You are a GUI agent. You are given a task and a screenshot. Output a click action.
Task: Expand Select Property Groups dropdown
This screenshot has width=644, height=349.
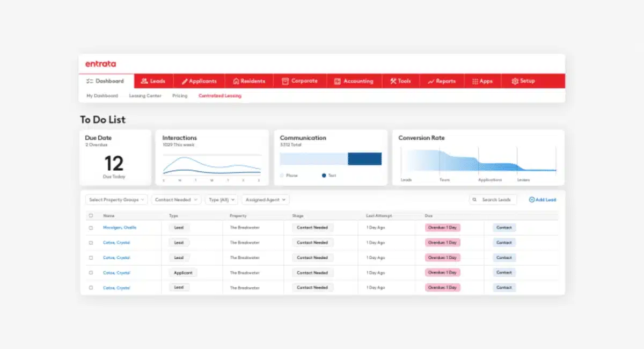pyautogui.click(x=116, y=200)
